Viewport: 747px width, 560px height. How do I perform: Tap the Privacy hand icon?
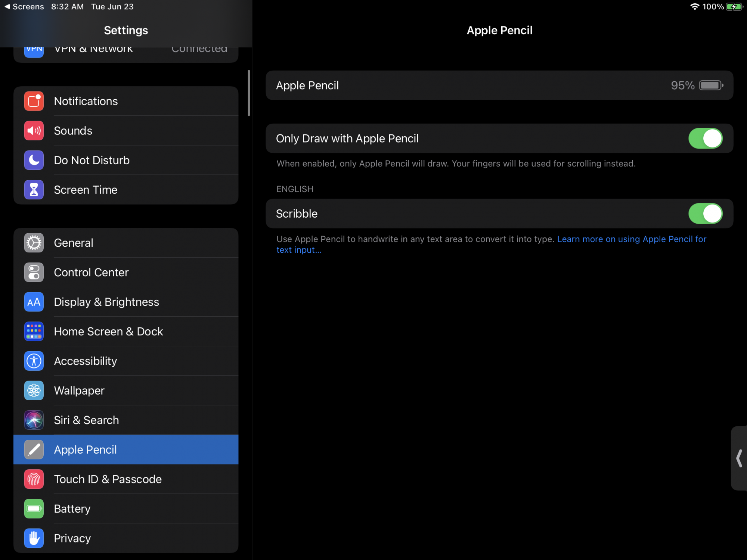pyautogui.click(x=34, y=538)
